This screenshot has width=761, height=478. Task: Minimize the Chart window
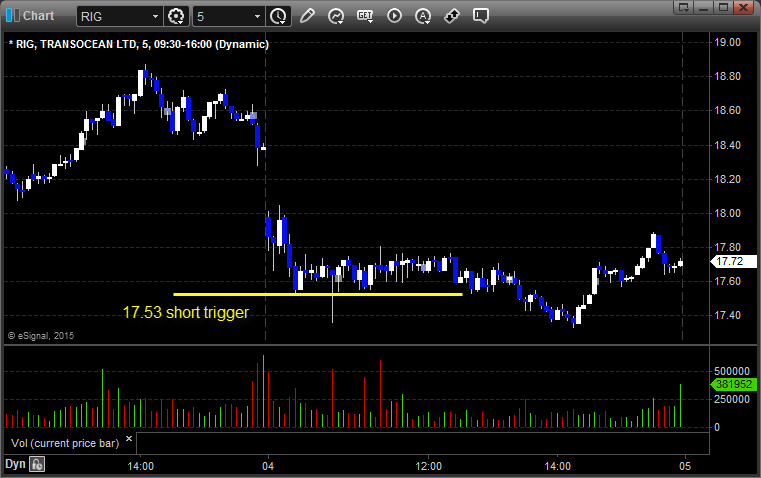(x=704, y=7)
